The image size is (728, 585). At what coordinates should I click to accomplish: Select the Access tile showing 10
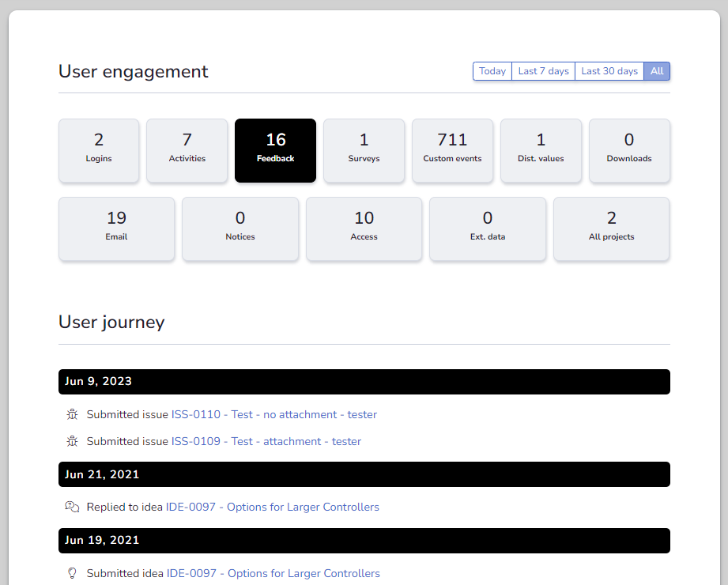point(364,228)
